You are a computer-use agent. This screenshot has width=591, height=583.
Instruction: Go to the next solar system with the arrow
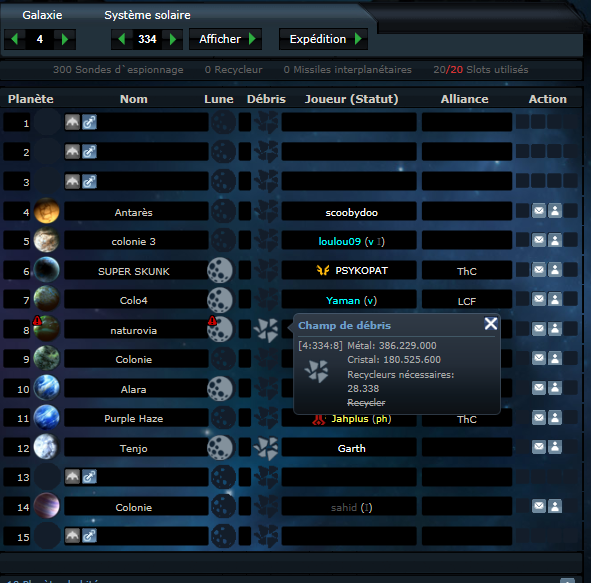173,39
